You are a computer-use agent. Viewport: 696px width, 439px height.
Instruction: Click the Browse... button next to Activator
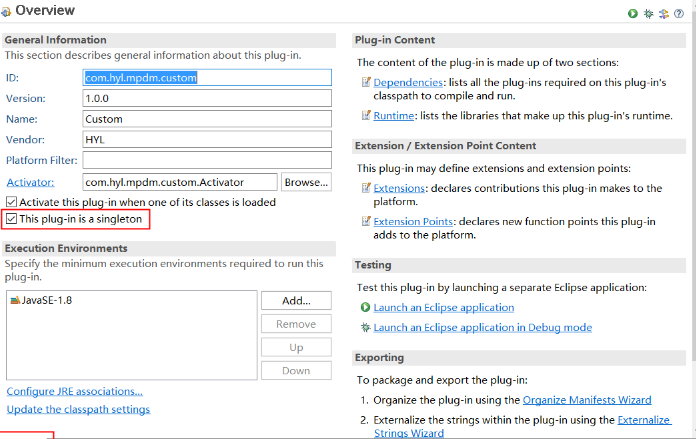[x=305, y=182]
